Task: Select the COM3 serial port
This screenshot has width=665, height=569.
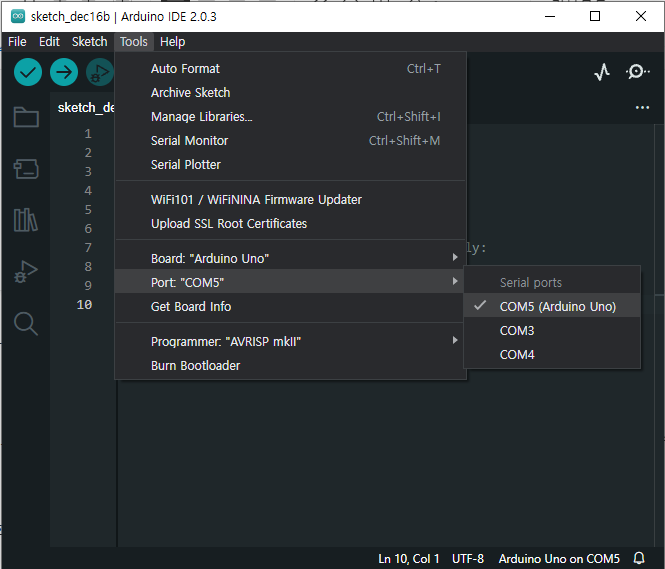Action: [552, 330]
